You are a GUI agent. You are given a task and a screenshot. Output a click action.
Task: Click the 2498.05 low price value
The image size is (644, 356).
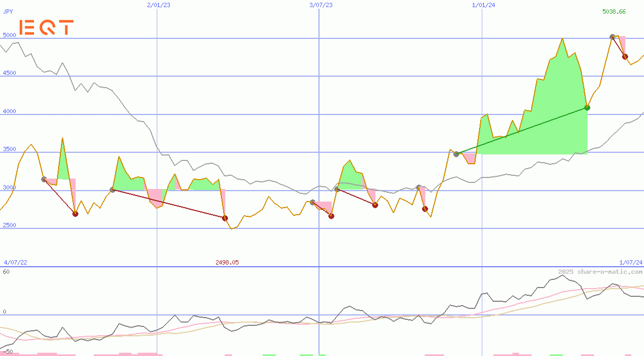[x=227, y=262]
